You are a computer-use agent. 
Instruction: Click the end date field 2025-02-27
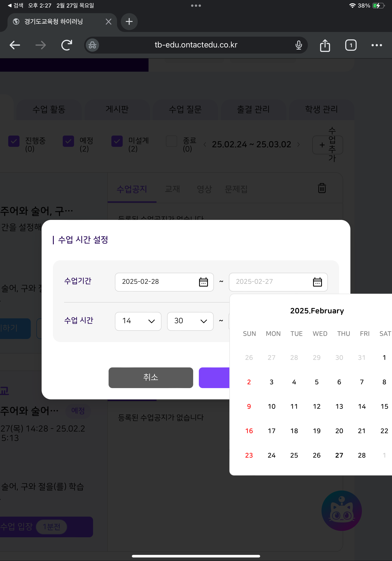coord(269,282)
